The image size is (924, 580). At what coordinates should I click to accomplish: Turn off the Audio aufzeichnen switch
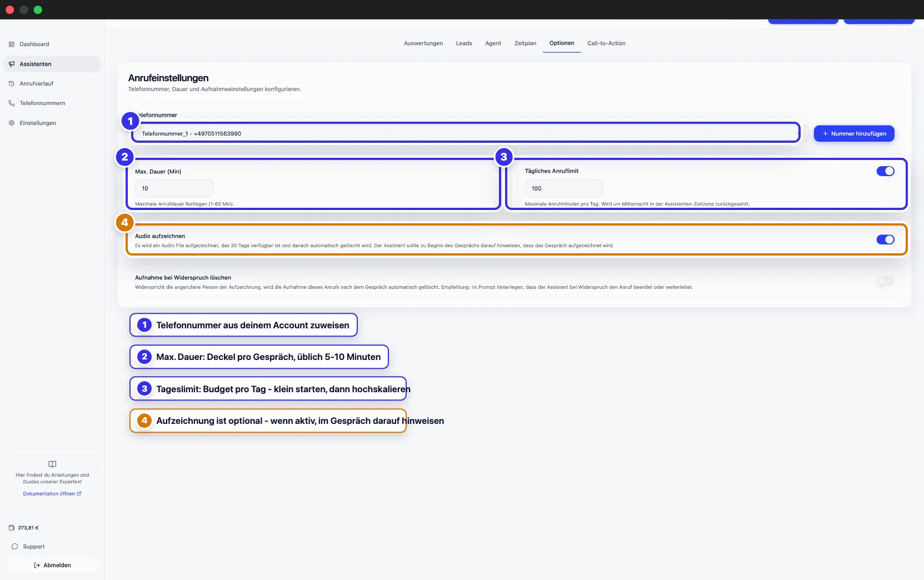(885, 239)
